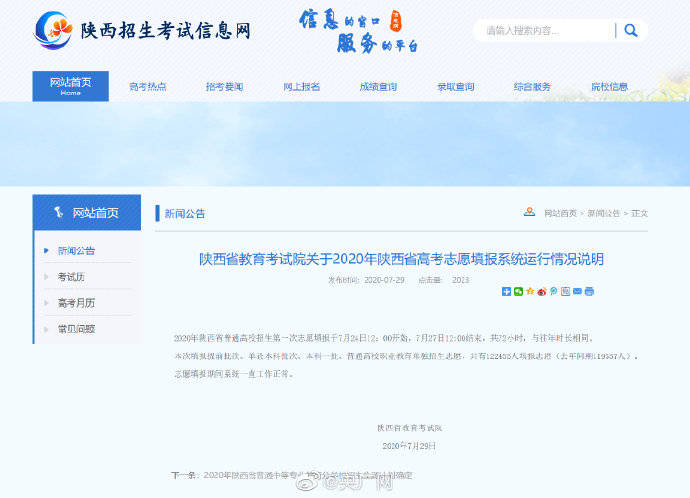The height and width of the screenshot is (498, 690).
Task: Click site title 陕西招生考试信息网
Action: (165, 30)
